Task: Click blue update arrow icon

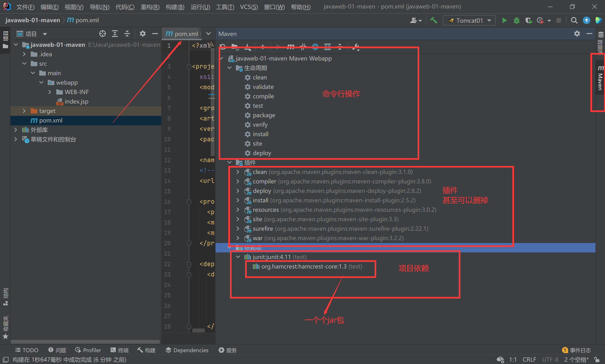Action: point(586,20)
